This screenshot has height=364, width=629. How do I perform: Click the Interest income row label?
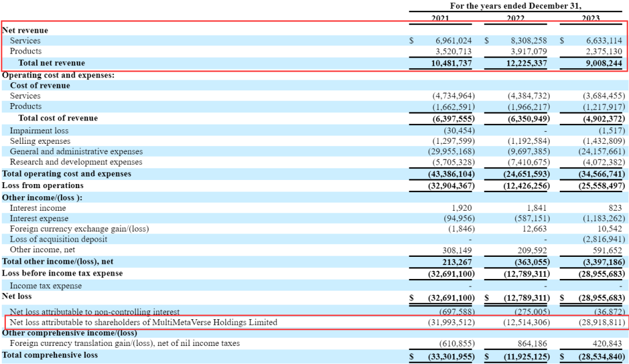(x=38, y=208)
